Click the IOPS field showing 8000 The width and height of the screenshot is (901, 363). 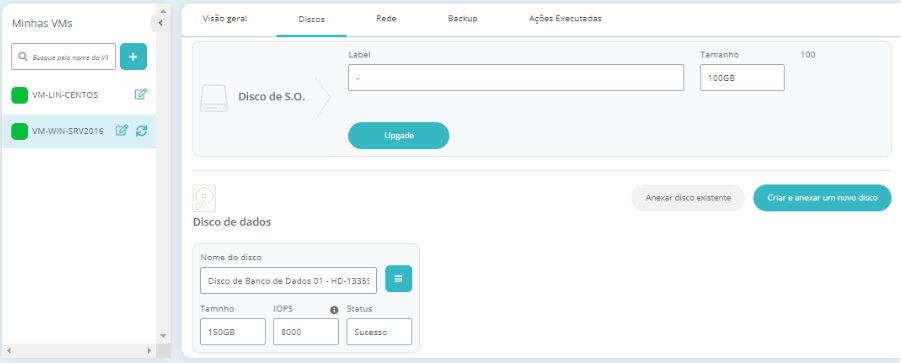306,331
